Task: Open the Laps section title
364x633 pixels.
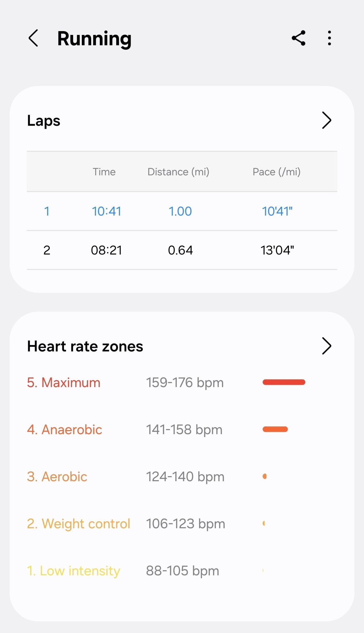Action: click(x=44, y=121)
